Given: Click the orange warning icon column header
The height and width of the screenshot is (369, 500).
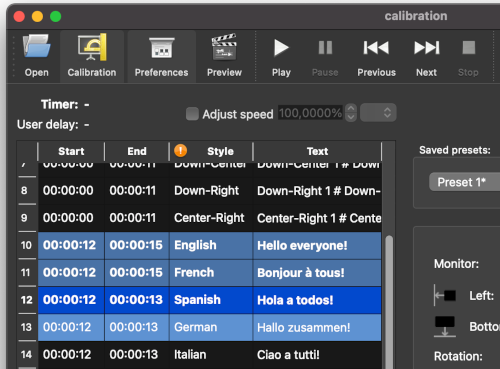Looking at the screenshot, I should (180, 150).
